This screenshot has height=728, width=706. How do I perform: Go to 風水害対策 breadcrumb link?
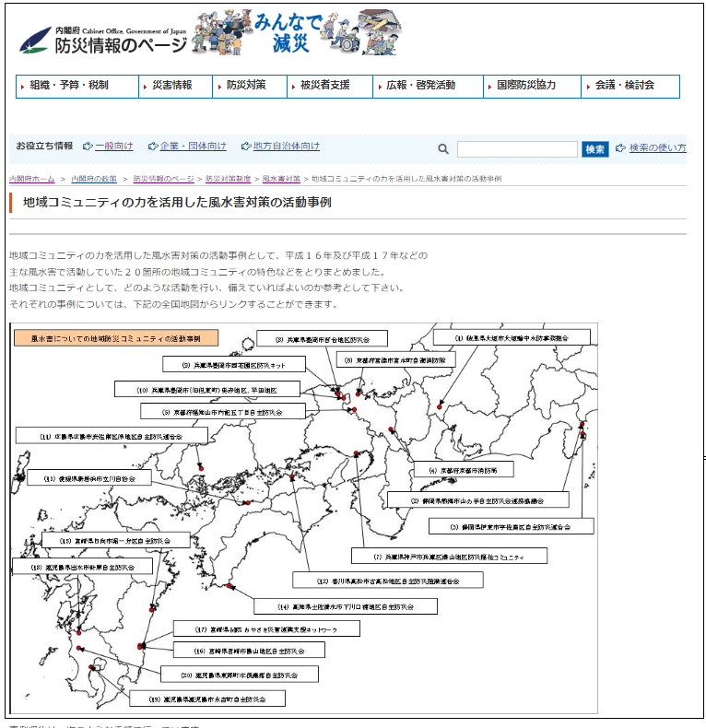[x=281, y=179]
